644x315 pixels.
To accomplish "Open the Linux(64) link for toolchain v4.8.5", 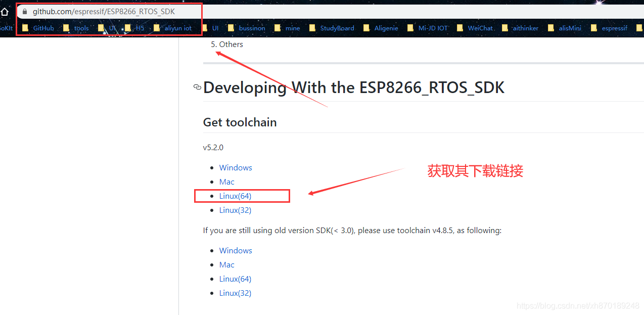I will [235, 279].
